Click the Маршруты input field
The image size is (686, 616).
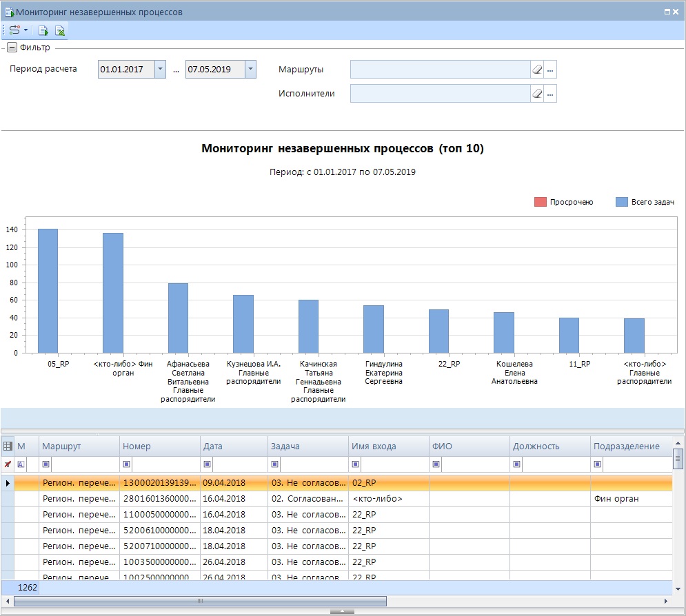click(439, 70)
